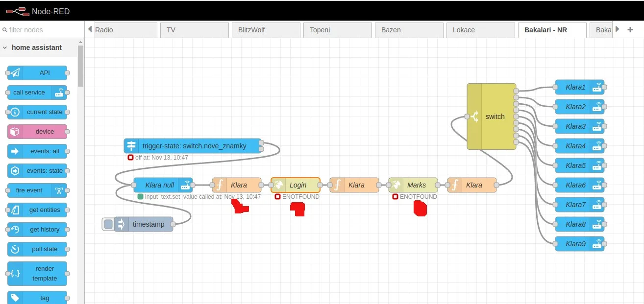Click the ENOTFOUND status under Marks

tap(415, 197)
